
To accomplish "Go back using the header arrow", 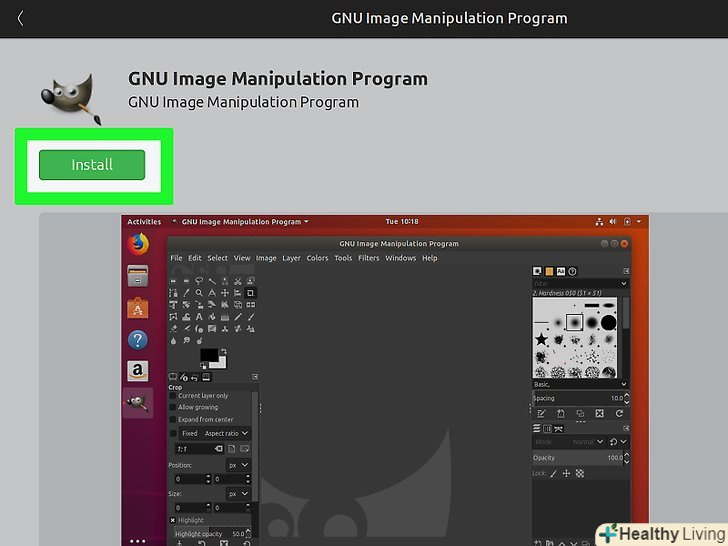I will tap(20, 19).
